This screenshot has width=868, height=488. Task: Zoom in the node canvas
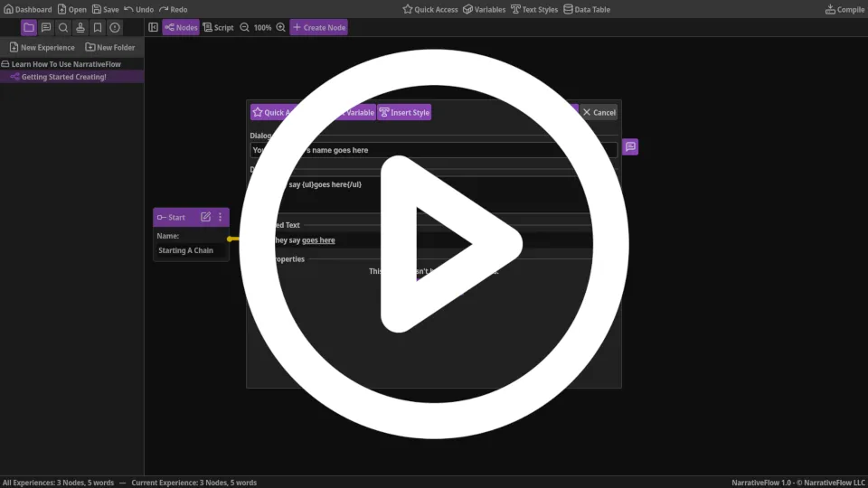tap(280, 27)
